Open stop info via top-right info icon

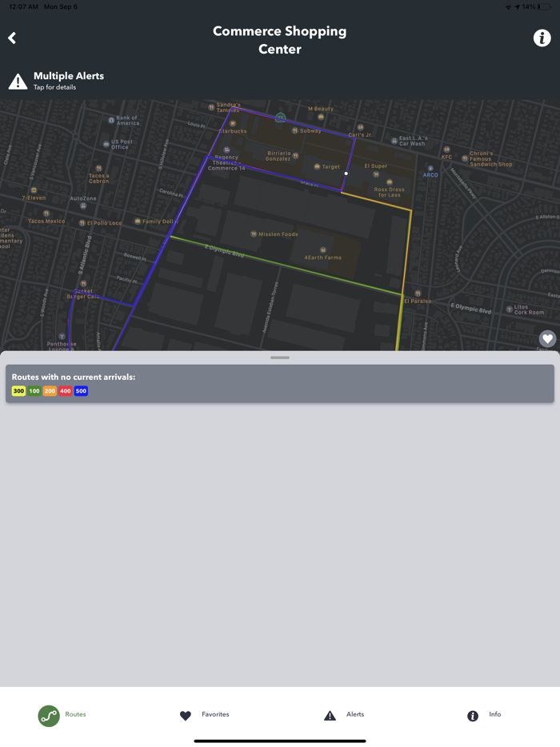pyautogui.click(x=542, y=38)
